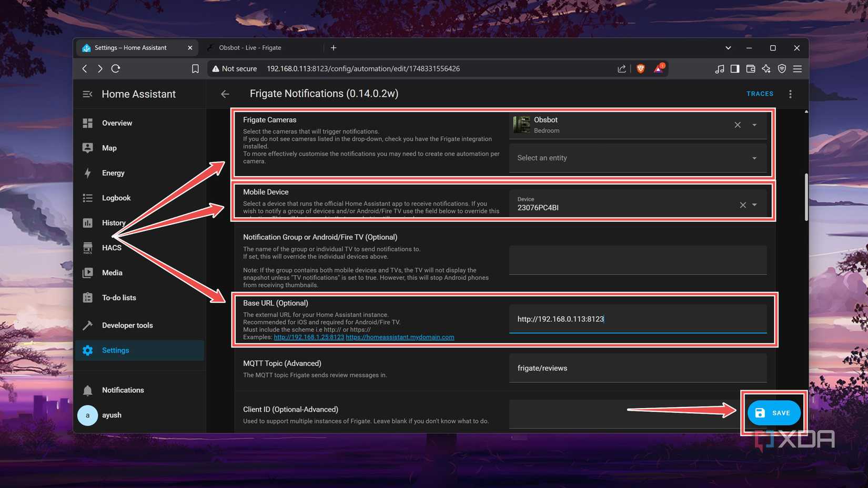Open Developer tools from the sidebar
Image resolution: width=868 pixels, height=488 pixels.
(87, 324)
